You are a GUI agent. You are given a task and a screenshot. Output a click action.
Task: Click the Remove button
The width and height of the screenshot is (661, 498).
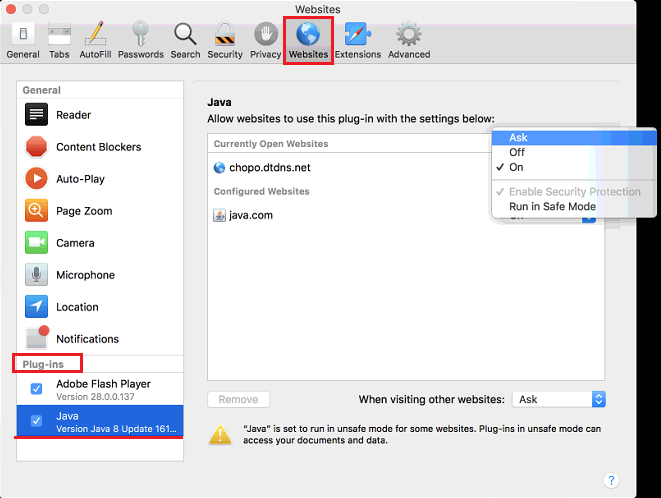click(238, 399)
